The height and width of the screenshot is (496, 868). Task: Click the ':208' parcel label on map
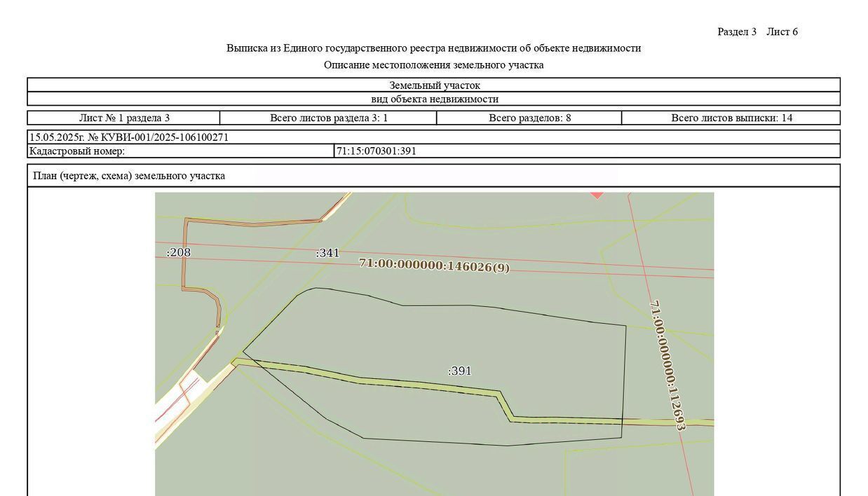tap(178, 252)
